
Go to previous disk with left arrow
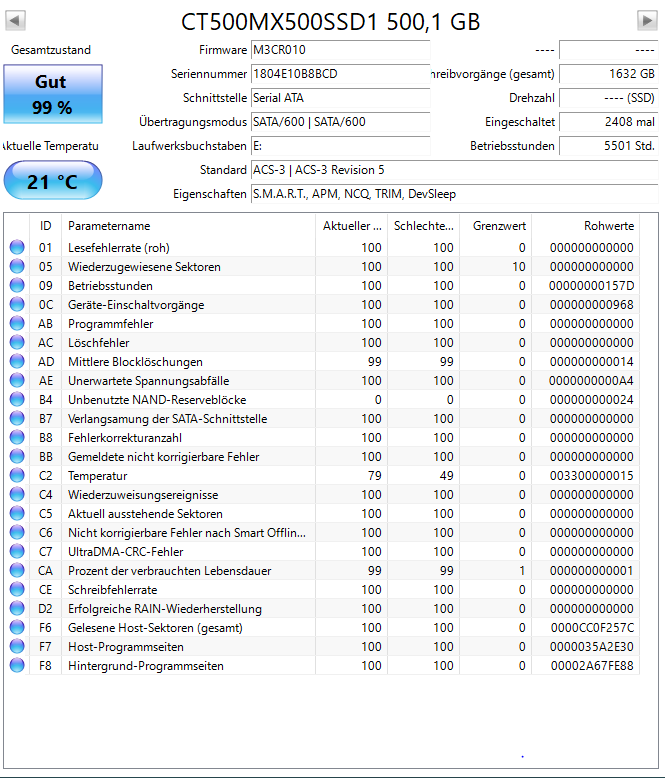tap(15, 21)
